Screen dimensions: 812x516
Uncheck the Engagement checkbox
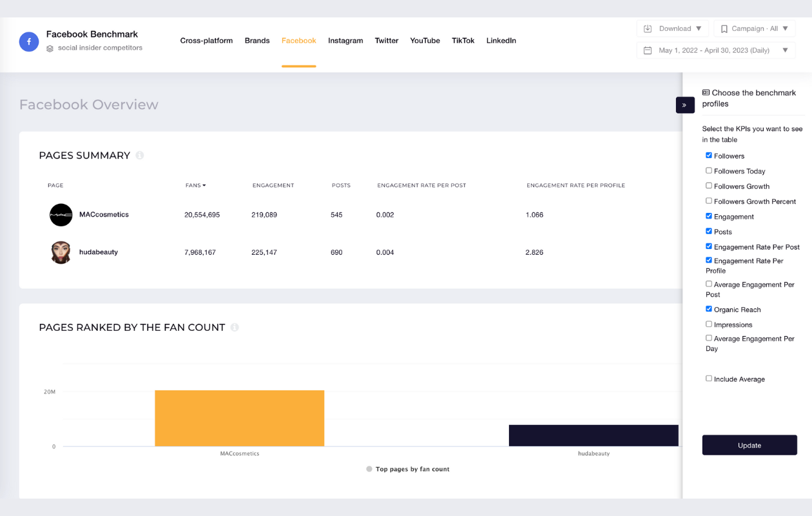tap(709, 216)
